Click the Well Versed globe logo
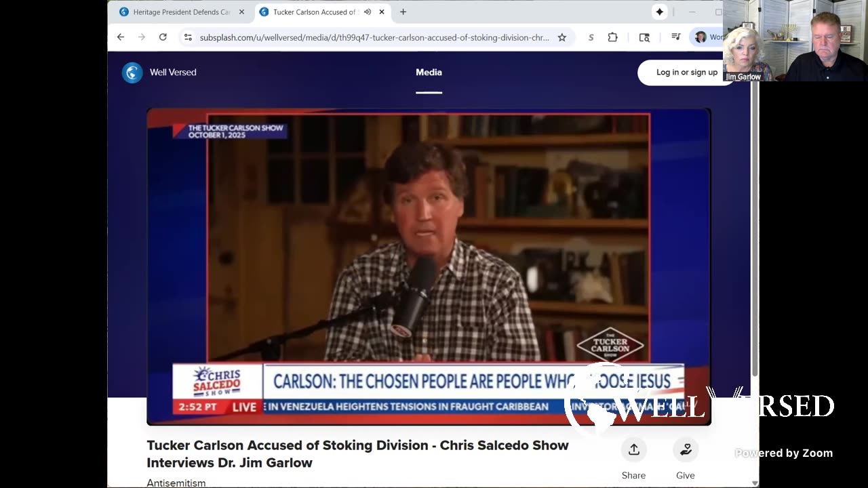Screen dimensions: 868x488 pyautogui.click(x=132, y=73)
